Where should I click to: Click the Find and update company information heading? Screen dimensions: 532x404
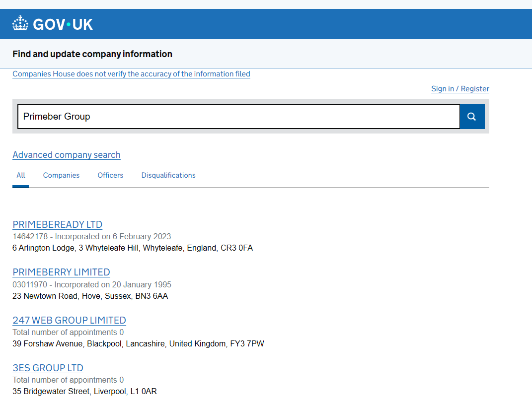click(92, 54)
